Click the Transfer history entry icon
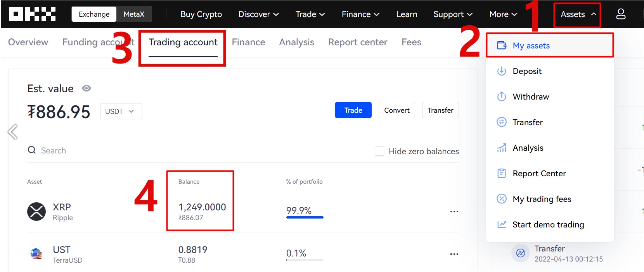644x272 pixels. 521,253
